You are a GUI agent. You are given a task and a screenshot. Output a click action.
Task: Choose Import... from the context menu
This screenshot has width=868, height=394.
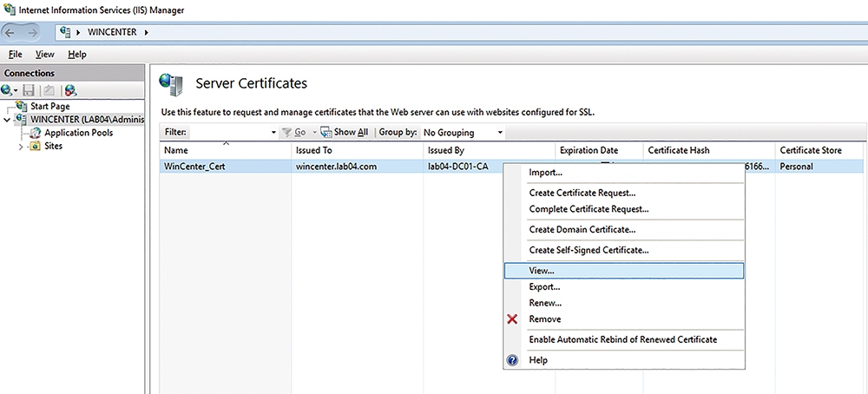[x=624, y=173]
